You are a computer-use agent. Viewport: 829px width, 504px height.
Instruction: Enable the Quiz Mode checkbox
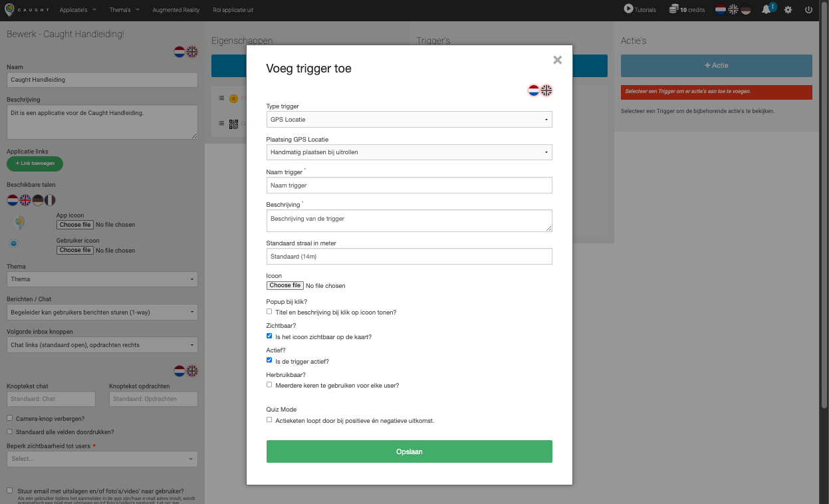[269, 420]
